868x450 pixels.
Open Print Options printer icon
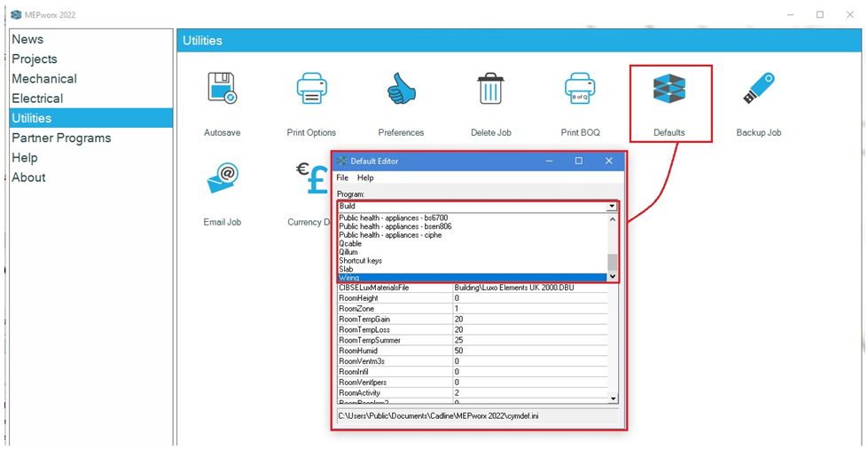[311, 89]
